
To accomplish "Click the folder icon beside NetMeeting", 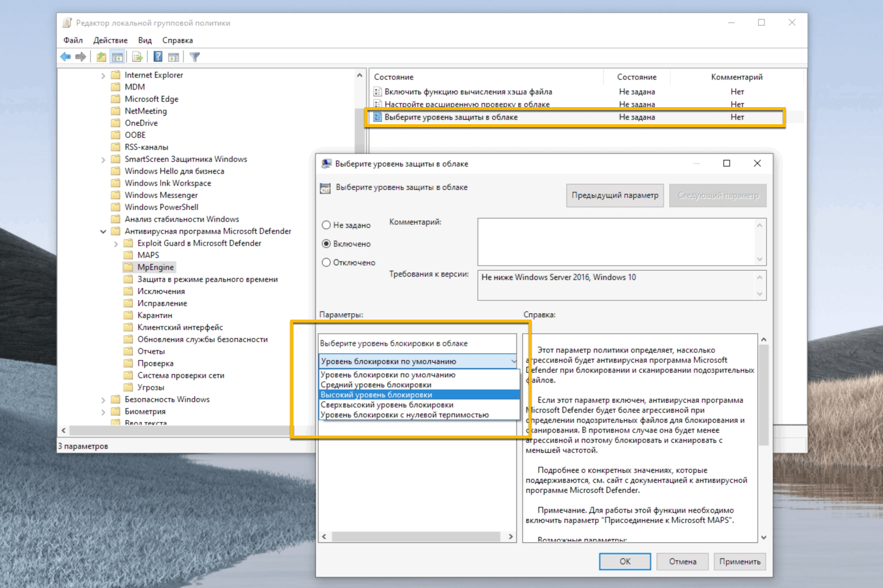I will tap(115, 111).
